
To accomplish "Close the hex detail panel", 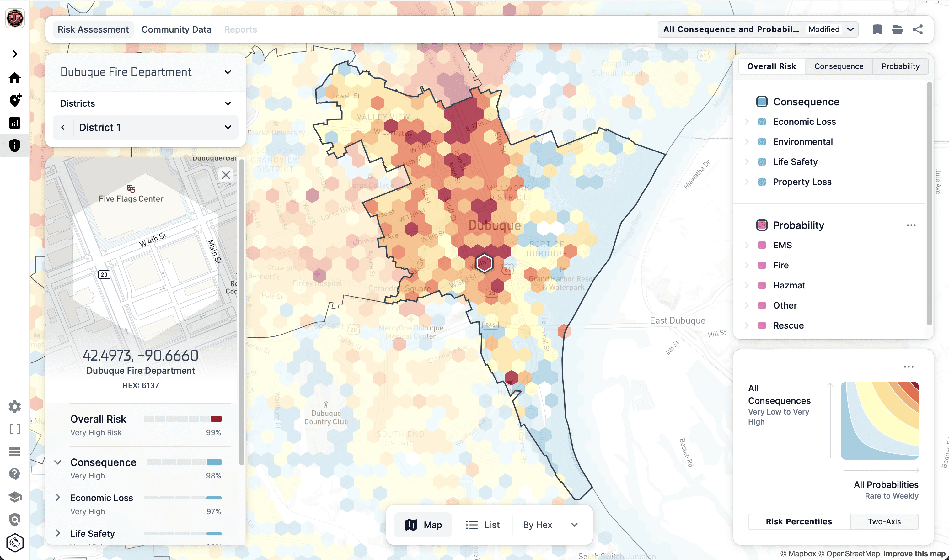I will tap(226, 175).
